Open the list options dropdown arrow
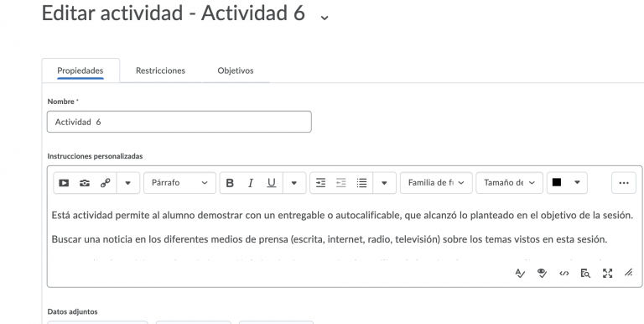644x324 pixels. point(384,183)
